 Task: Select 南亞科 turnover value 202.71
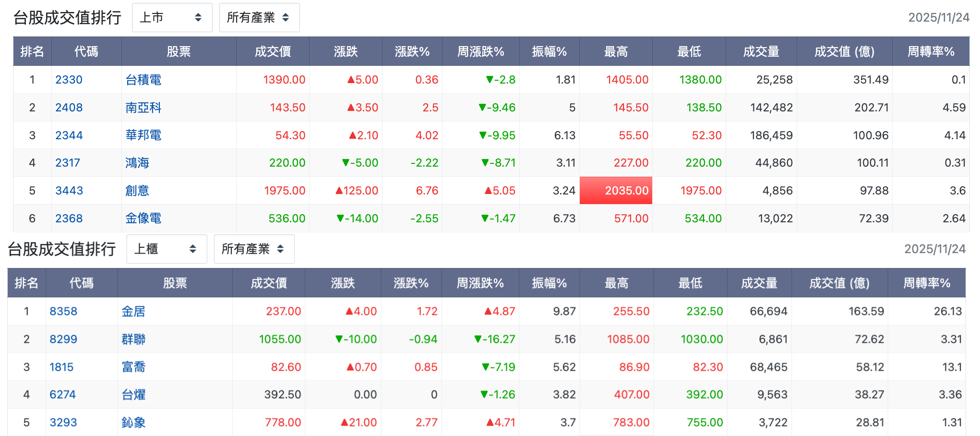tap(872, 108)
